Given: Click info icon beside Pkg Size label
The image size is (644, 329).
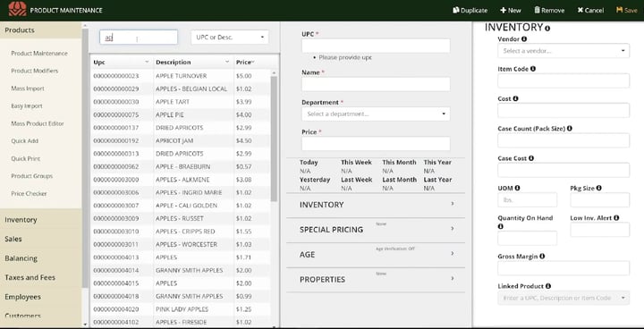Looking at the screenshot, I should [598, 188].
